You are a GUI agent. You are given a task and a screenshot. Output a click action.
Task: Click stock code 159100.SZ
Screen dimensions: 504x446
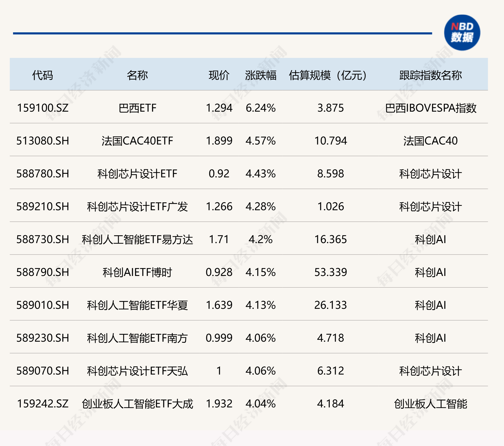pyautogui.click(x=43, y=108)
